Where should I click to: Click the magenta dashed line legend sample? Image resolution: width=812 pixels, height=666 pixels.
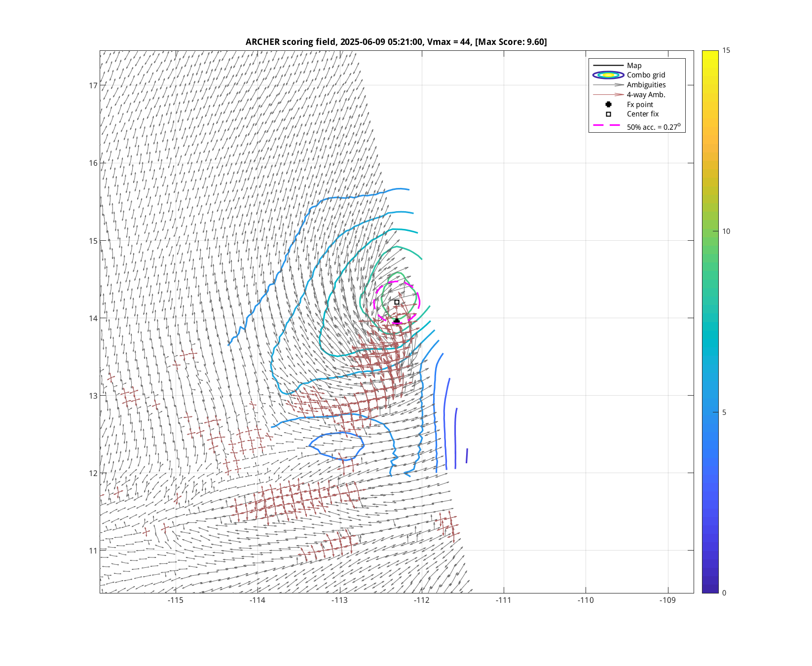coord(607,126)
